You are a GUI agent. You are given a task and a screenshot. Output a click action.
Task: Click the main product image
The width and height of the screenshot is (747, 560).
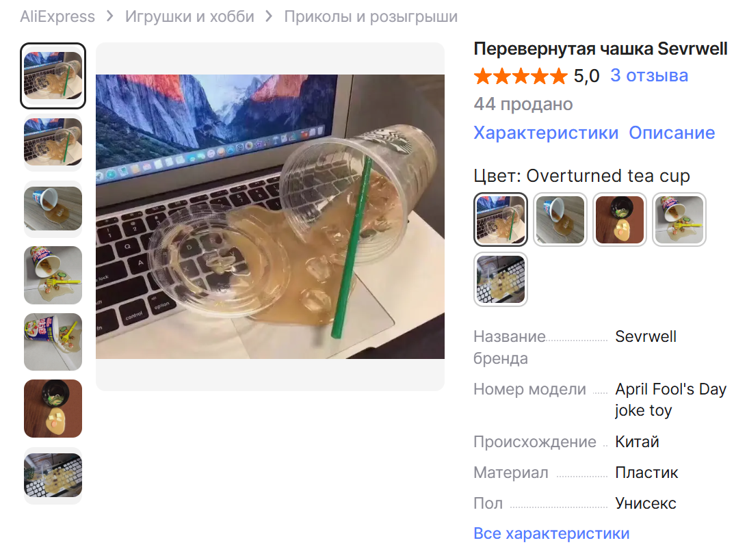270,217
